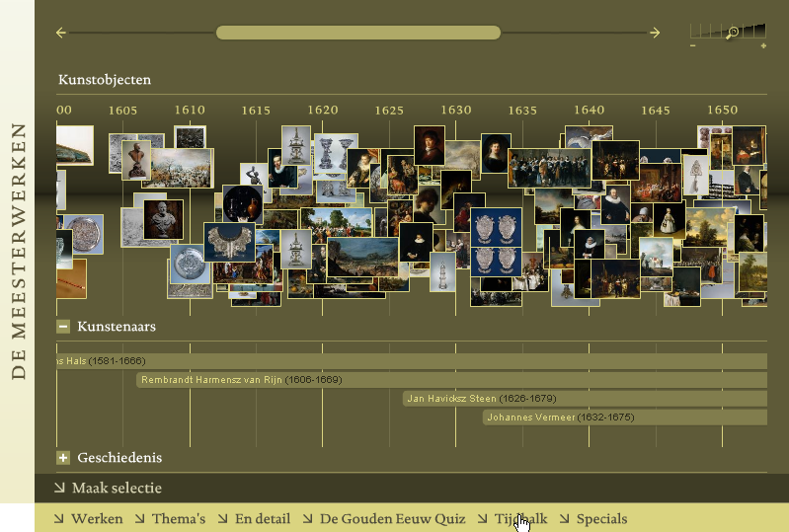Collapse the Kunstenaars section
This screenshot has height=532, width=789.
tap(63, 327)
